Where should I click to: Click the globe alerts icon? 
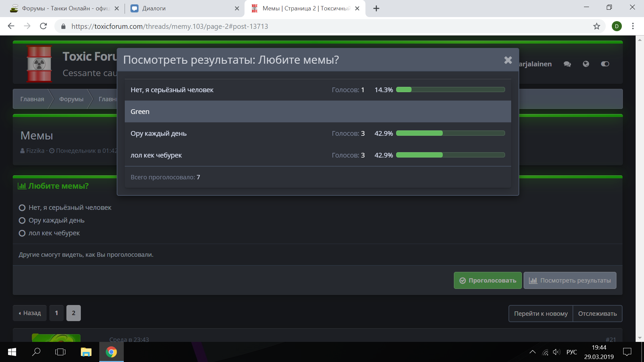pyautogui.click(x=586, y=64)
